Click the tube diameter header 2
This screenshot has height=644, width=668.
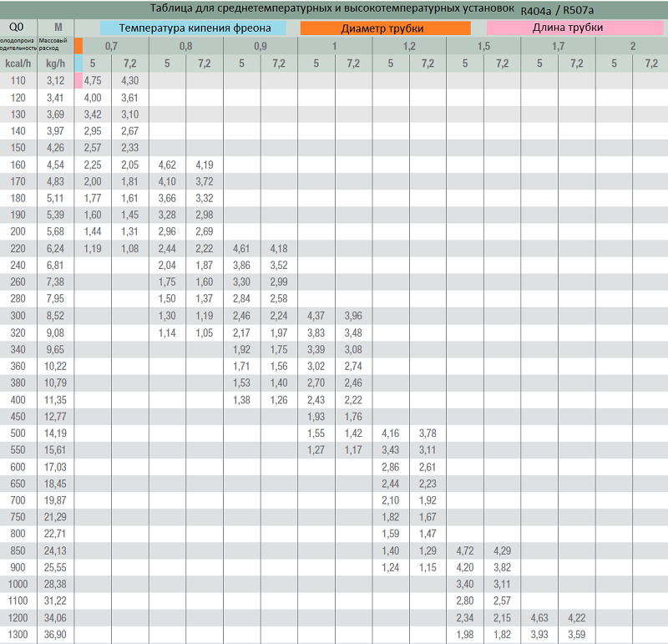633,46
